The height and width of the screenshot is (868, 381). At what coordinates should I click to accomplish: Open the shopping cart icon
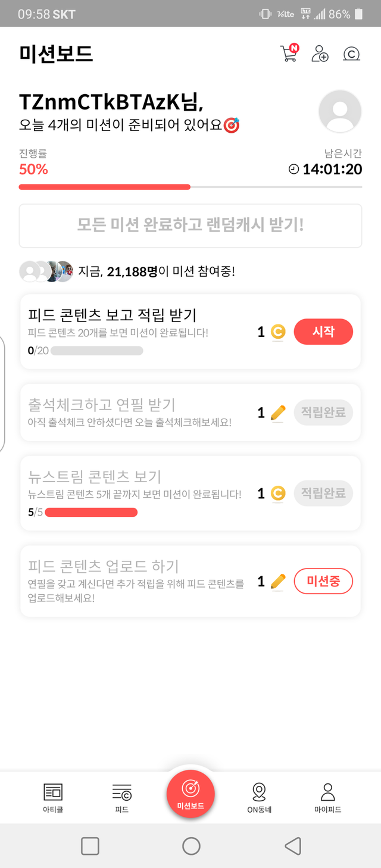point(289,53)
